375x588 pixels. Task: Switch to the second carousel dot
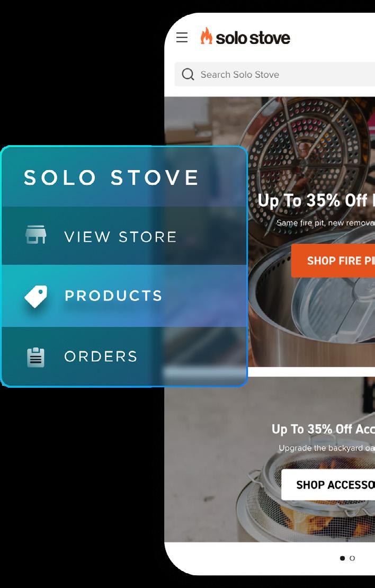[x=352, y=558]
